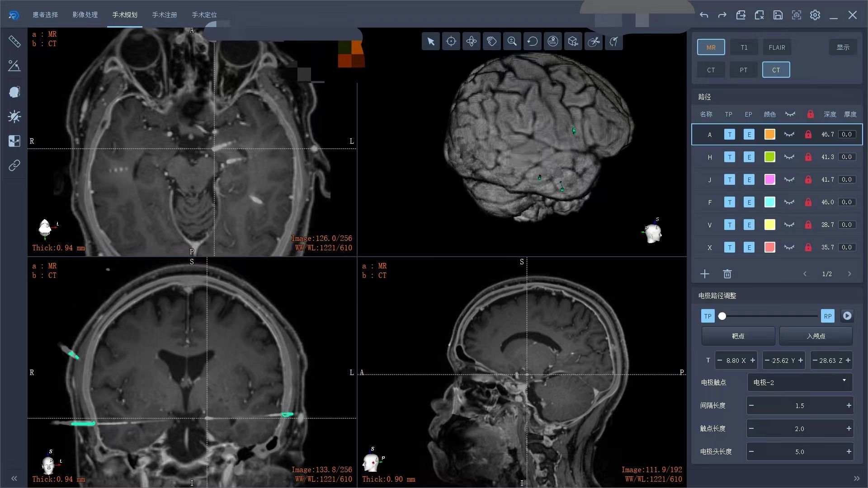Open the image fusion sidebar tool
Viewport: 868px width, 488px height.
click(14, 141)
